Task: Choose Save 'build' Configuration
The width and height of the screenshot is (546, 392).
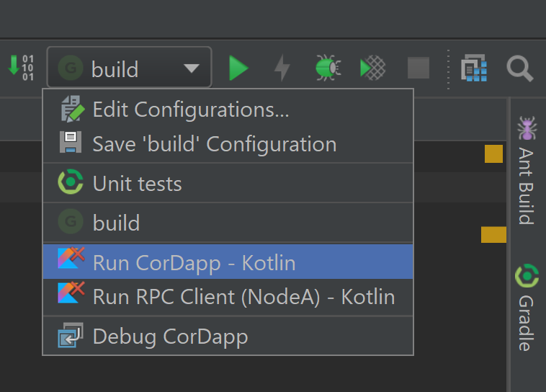Action: (228, 143)
